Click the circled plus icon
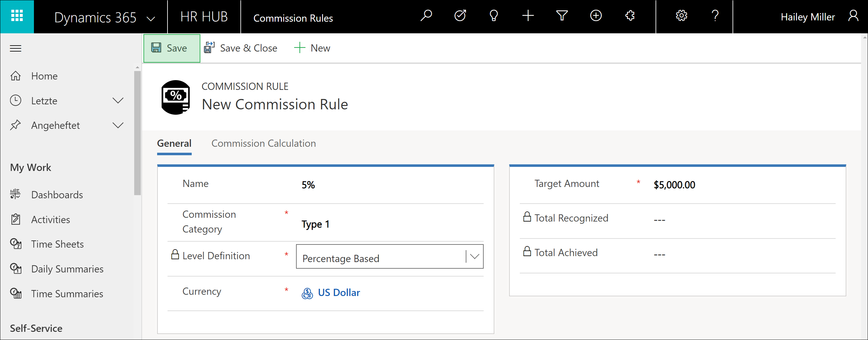Image resolution: width=868 pixels, height=340 pixels. pos(596,16)
